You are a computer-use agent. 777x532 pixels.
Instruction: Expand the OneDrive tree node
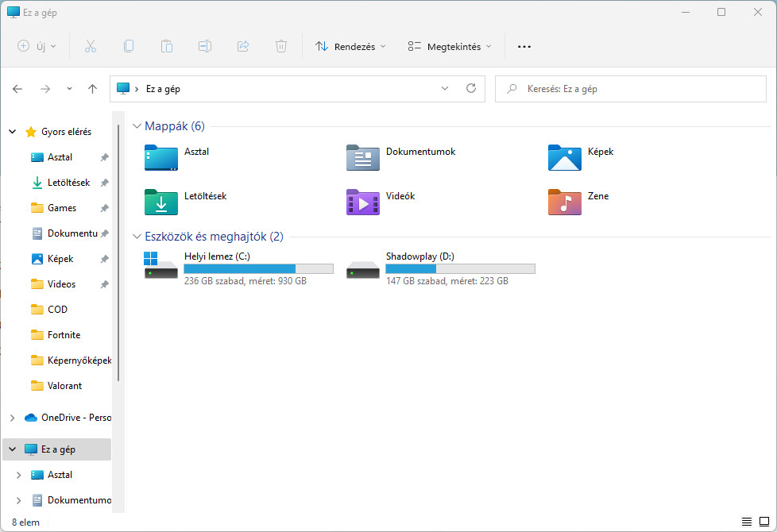pos(12,418)
